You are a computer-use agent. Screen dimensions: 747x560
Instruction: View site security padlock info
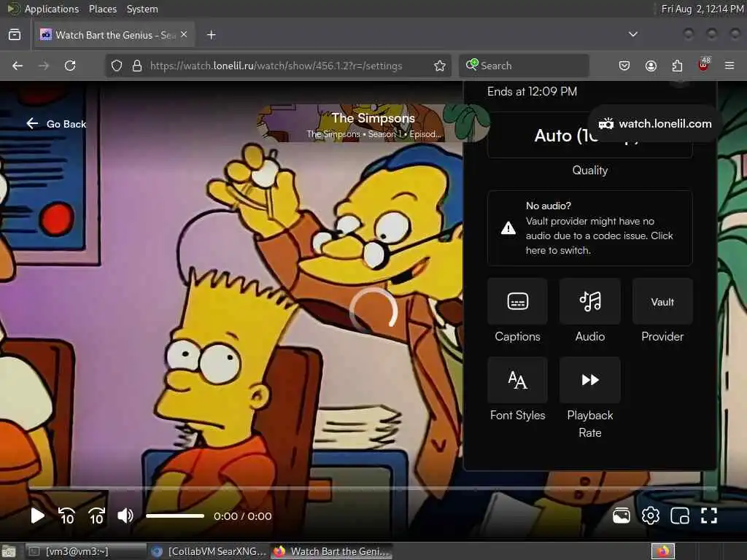pos(137,66)
